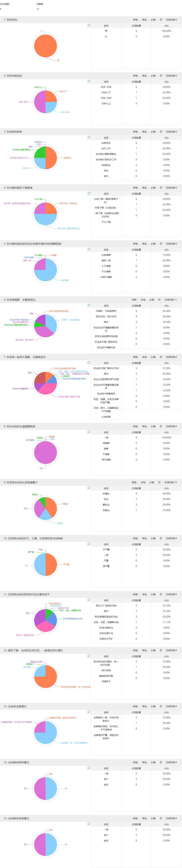Refresh the chart for question 2 您的年龄段在

pyautogui.click(x=89, y=81)
